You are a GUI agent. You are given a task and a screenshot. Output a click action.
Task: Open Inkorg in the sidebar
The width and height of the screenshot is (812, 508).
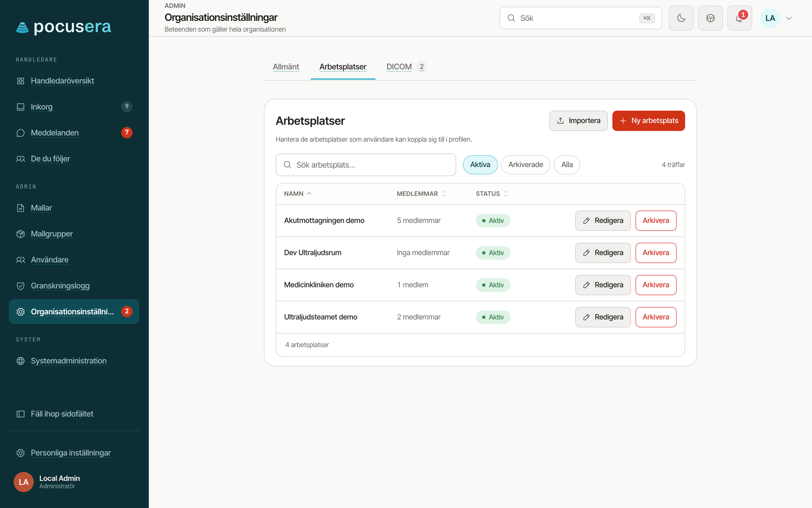[74, 107]
